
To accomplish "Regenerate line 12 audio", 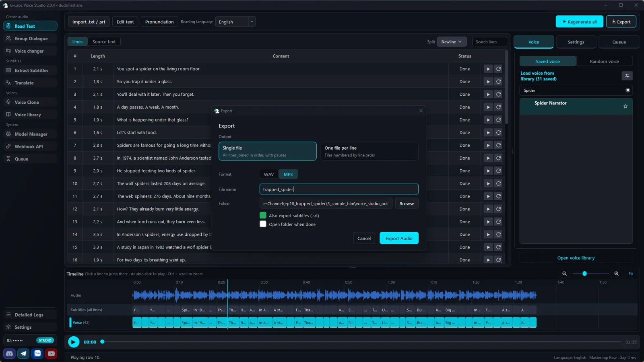I will coord(498,209).
